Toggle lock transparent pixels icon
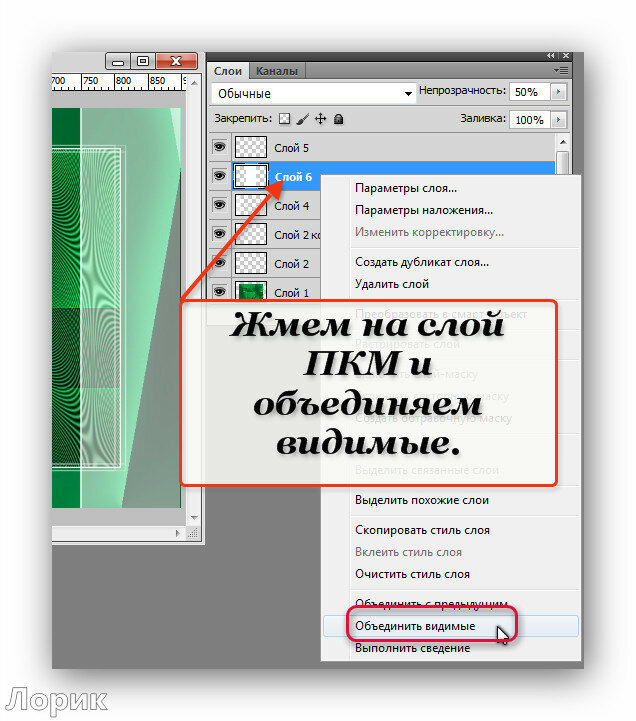 (x=285, y=119)
